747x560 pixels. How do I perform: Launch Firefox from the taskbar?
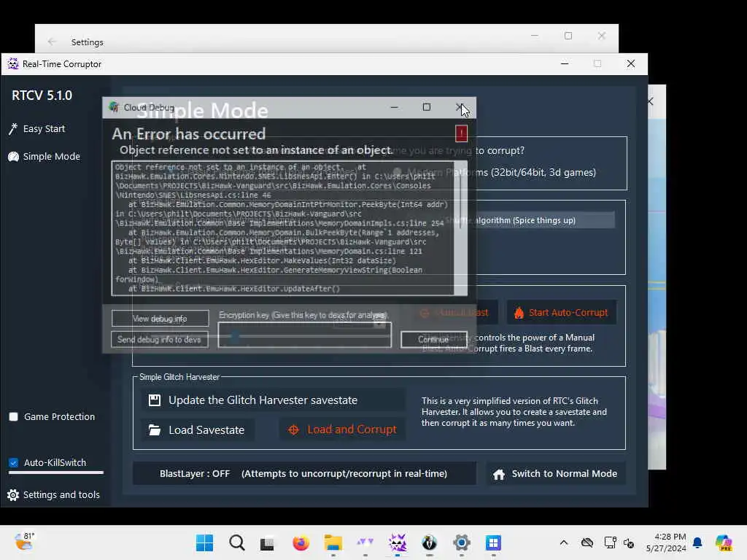click(x=301, y=542)
